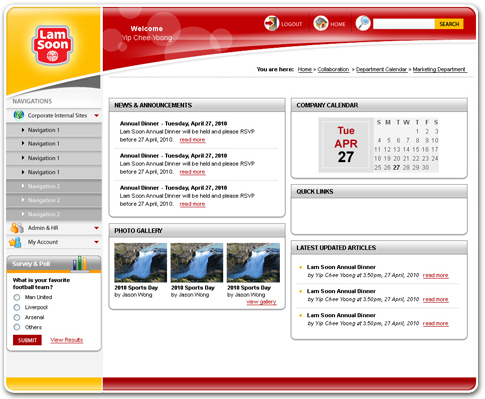Image resolution: width=485 pixels, height=399 pixels.
Task: Open the My Account menu label
Action: click(43, 242)
